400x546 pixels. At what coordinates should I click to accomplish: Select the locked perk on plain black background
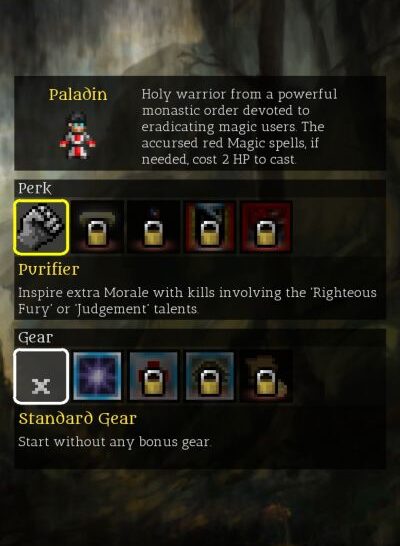[x=154, y=227]
